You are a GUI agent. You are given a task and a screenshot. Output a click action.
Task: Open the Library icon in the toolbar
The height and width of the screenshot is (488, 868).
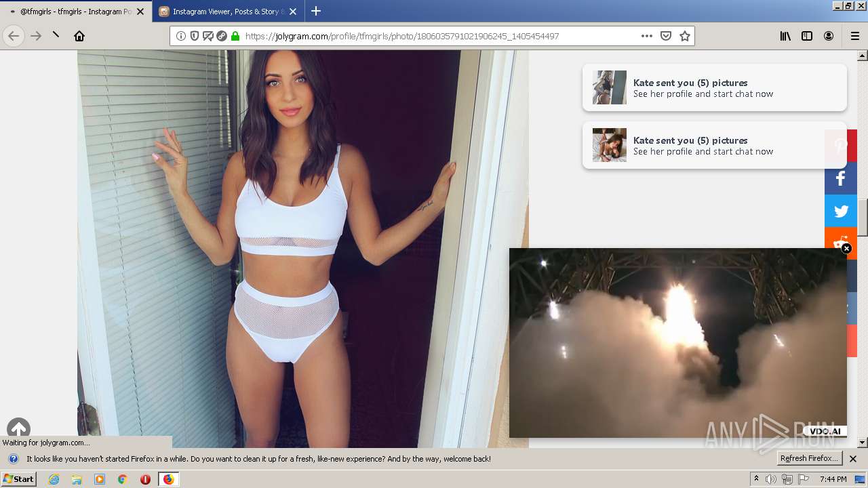coord(785,36)
